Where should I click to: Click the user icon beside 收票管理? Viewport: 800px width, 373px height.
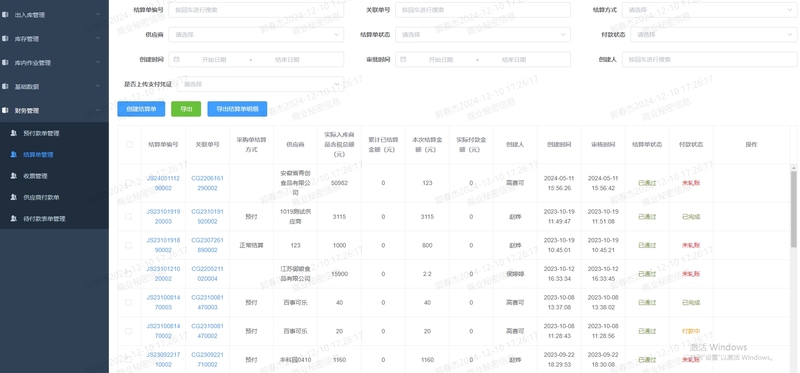tap(13, 176)
